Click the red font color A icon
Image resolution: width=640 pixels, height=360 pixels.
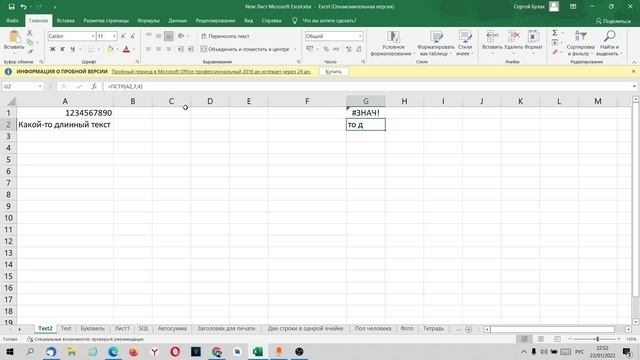tap(127, 49)
